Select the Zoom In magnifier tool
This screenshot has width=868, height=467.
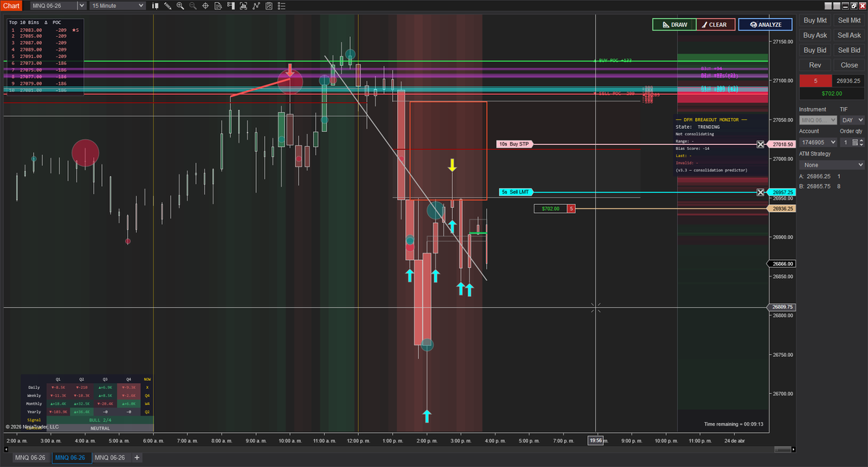pos(180,6)
